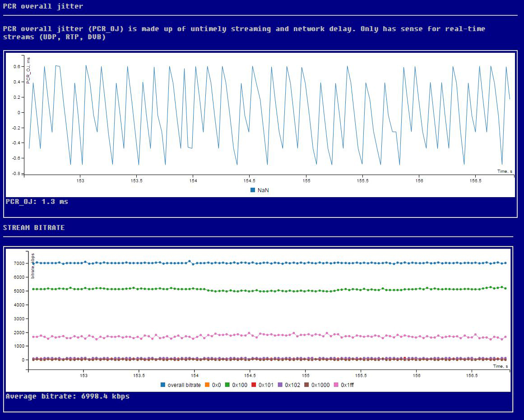Click the orange 0x0 legend swatch
The image size is (524, 420).
[207, 385]
